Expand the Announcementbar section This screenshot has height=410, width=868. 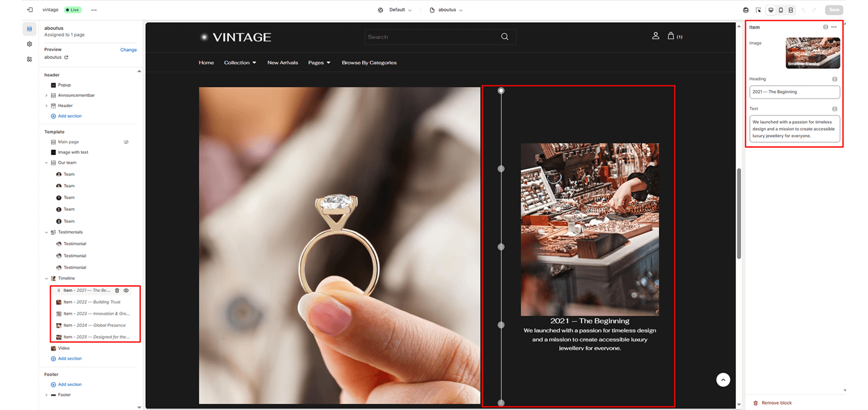click(x=47, y=96)
